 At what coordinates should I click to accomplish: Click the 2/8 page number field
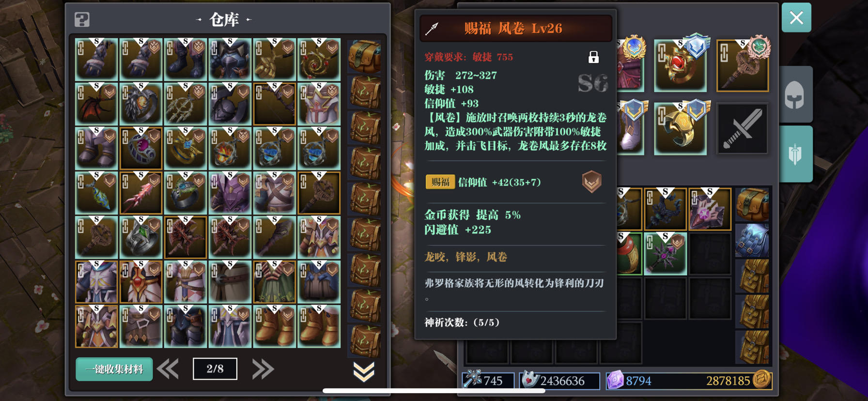[x=215, y=369]
